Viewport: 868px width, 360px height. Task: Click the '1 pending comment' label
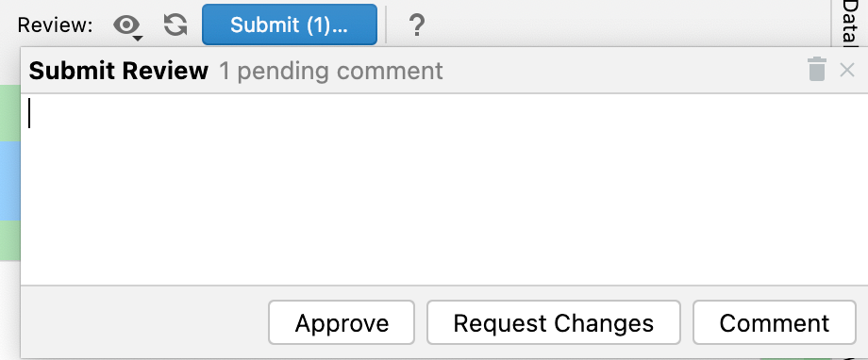tap(331, 71)
